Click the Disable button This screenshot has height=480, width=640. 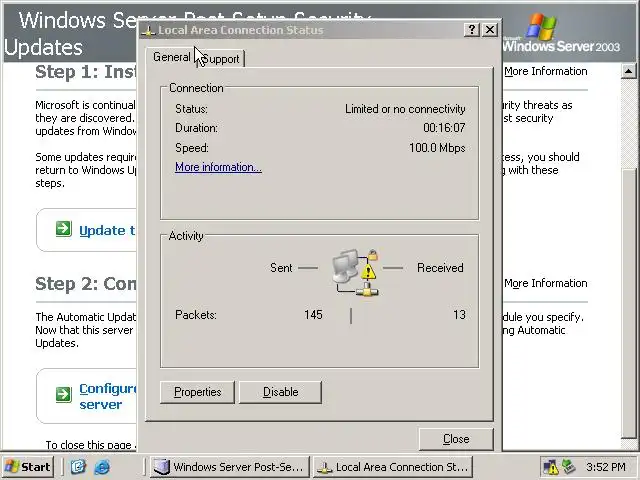(280, 392)
